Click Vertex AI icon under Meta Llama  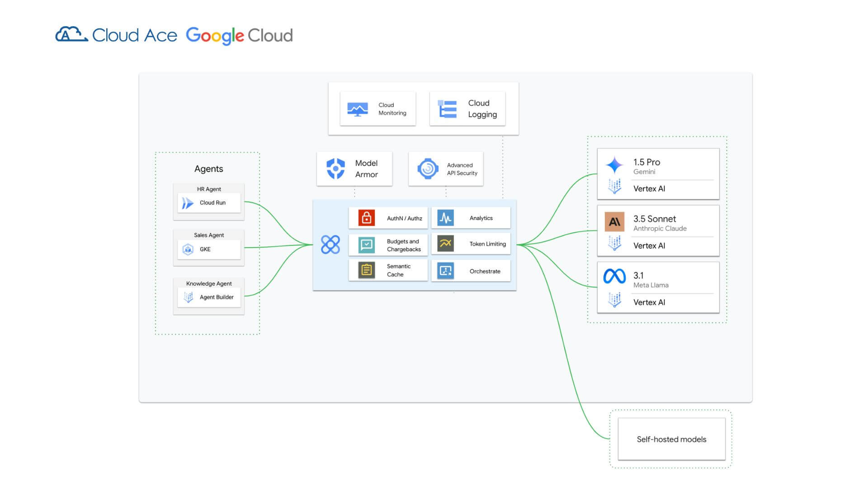point(614,300)
